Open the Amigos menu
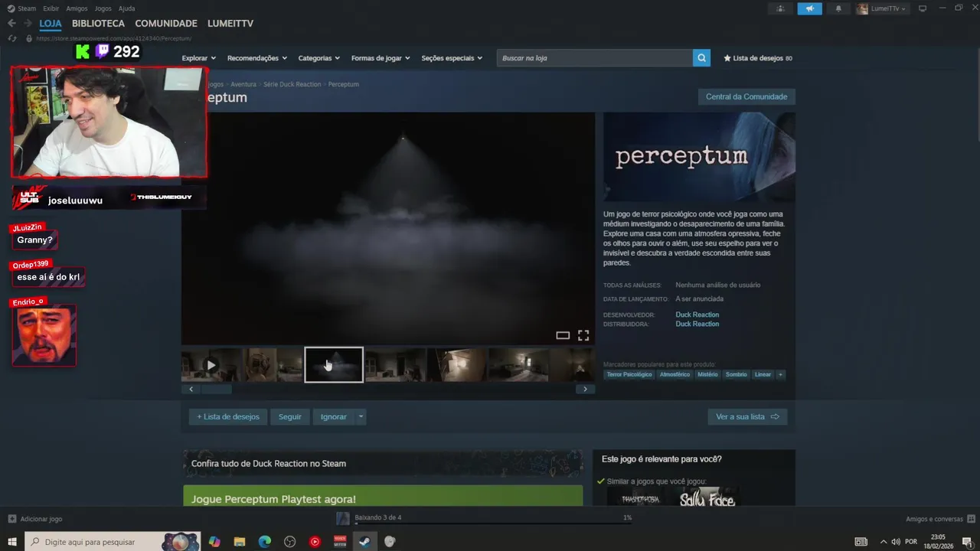This screenshot has width=980, height=551. 77,8
